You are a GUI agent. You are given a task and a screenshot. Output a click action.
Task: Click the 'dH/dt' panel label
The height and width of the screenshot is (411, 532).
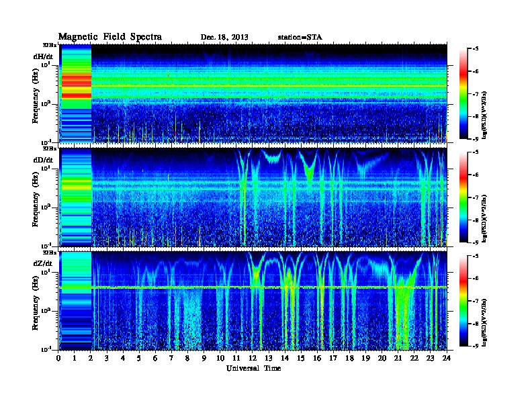43,56
